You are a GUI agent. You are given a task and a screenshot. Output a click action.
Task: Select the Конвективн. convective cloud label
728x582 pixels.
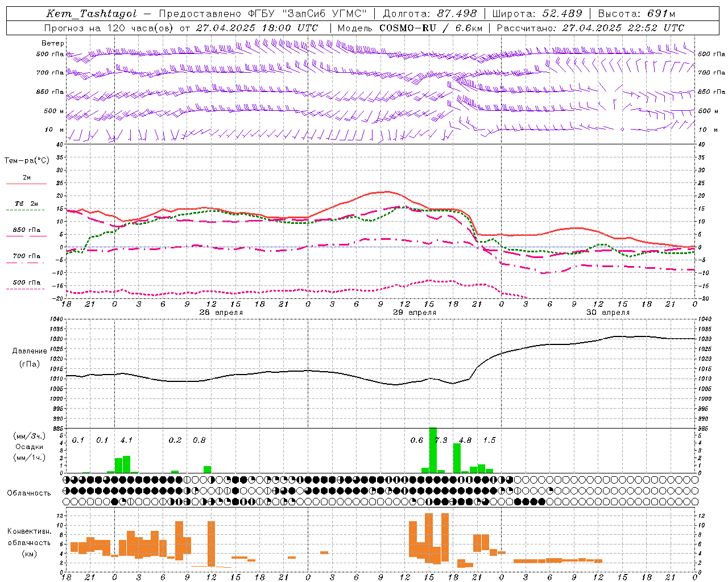[29, 531]
